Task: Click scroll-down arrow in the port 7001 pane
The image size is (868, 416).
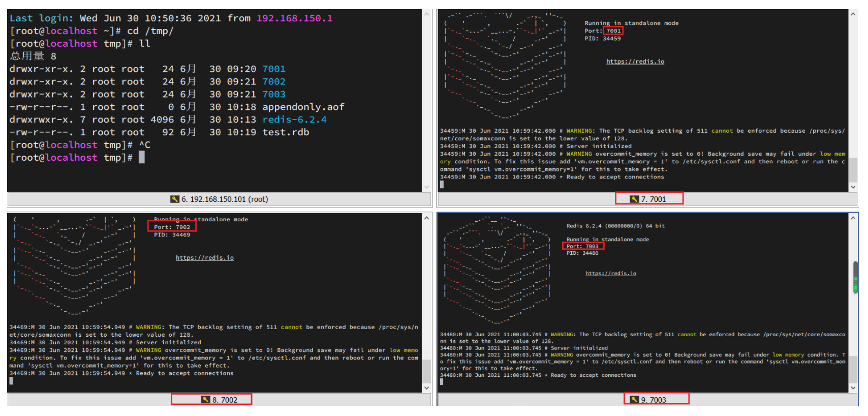Action: point(853,187)
